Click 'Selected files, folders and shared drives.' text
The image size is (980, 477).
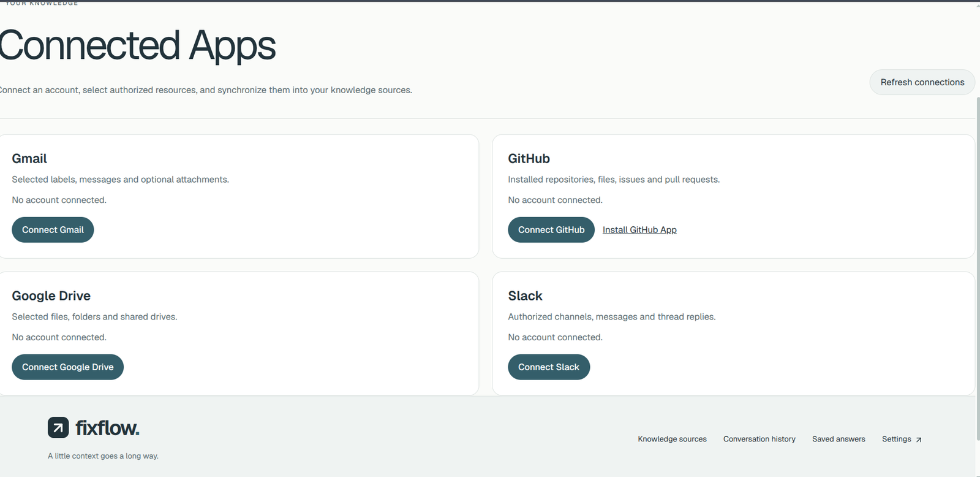click(94, 317)
